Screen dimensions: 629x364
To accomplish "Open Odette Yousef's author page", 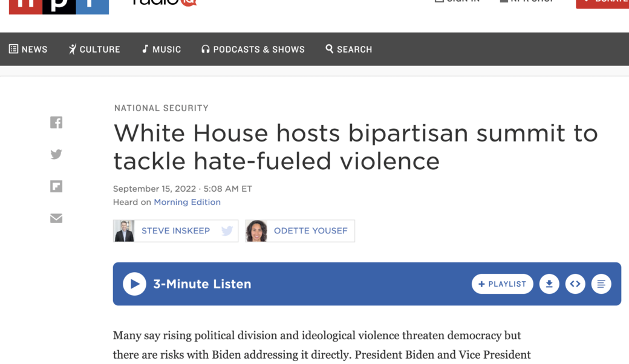I will tap(310, 231).
